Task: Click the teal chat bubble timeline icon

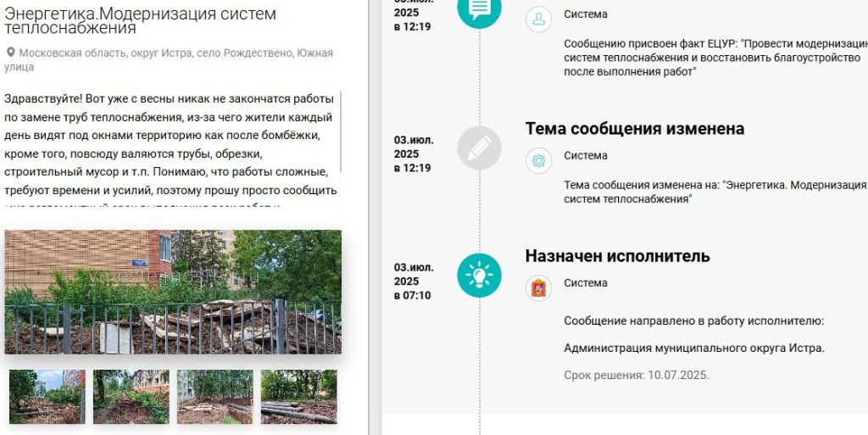Action: (479, 8)
